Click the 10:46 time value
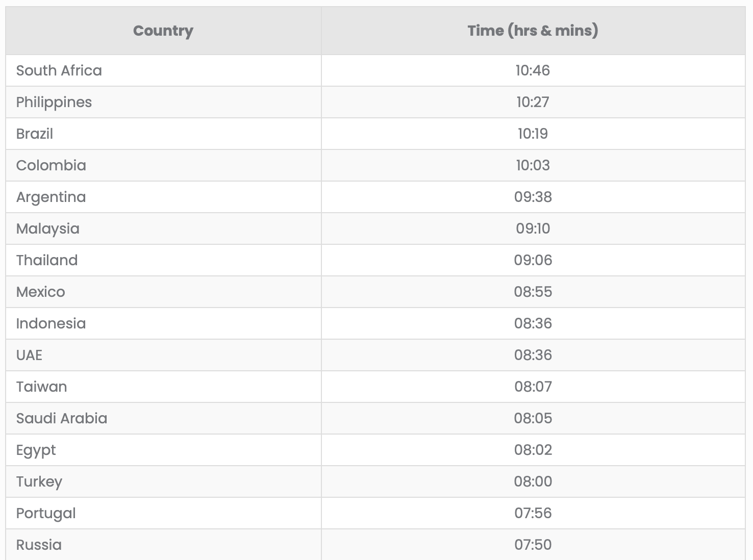This screenshot has width=753, height=560. coord(533,70)
